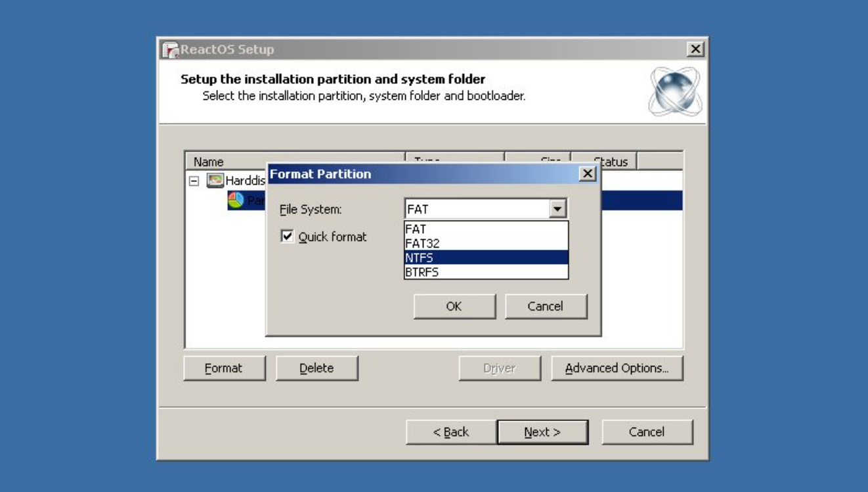Go to the previous step with Back
This screenshot has height=492, width=868.
click(x=451, y=432)
